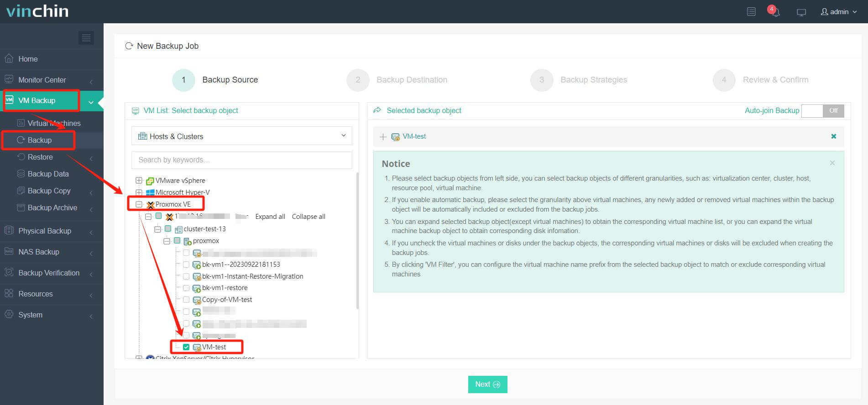
Task: Open Resources menu
Action: coord(36,294)
